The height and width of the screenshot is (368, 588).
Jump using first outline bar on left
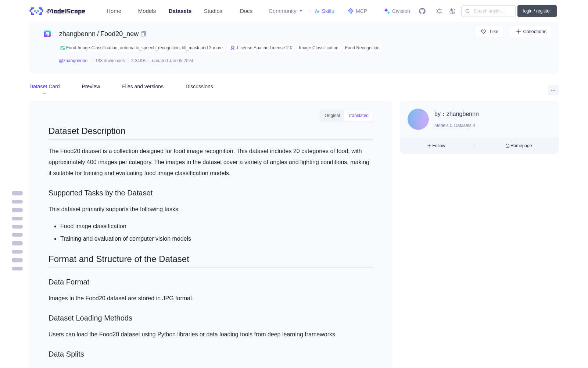pos(17,193)
